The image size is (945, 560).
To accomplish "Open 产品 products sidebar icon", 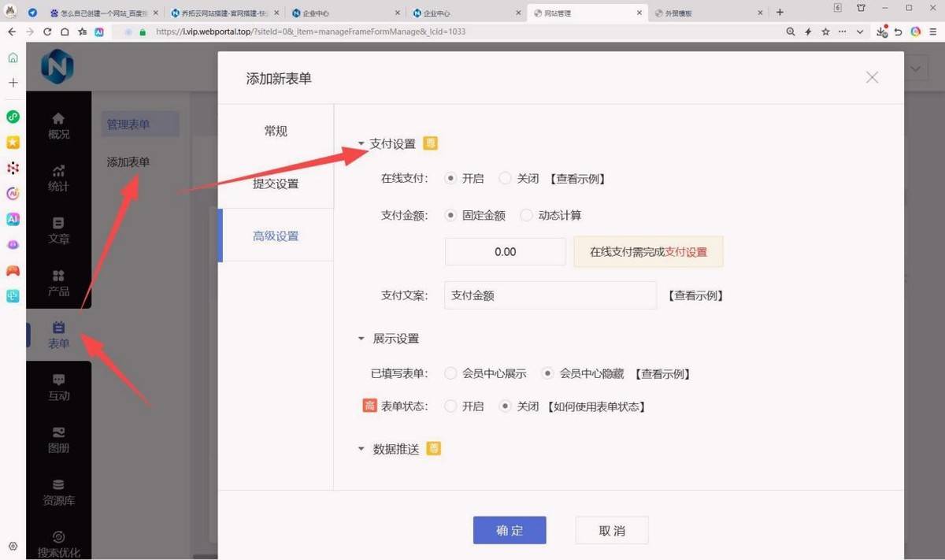I will tap(58, 283).
